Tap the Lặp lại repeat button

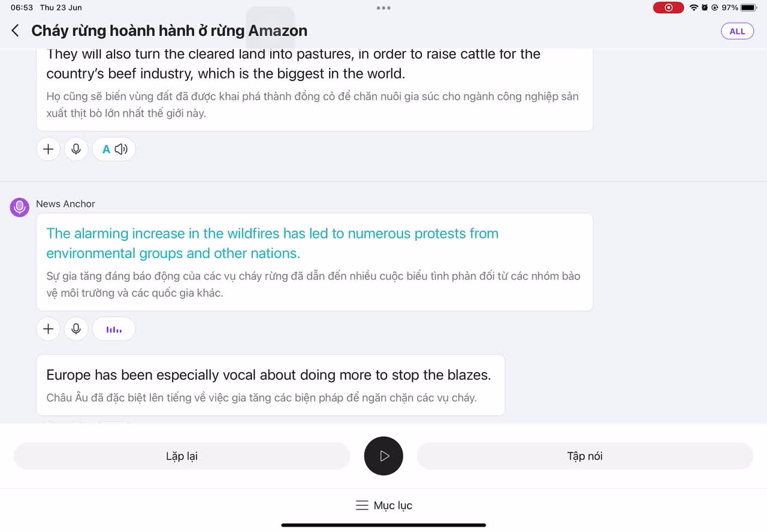click(182, 456)
